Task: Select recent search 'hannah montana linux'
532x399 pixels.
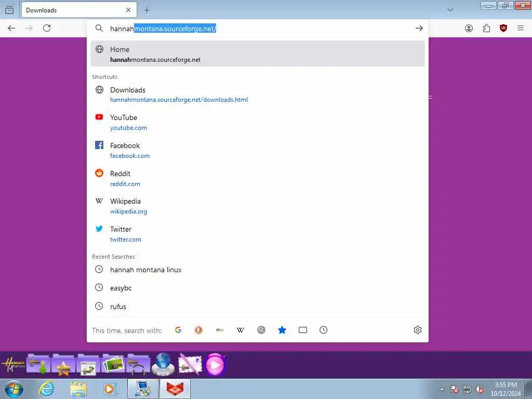Action: (x=258, y=270)
